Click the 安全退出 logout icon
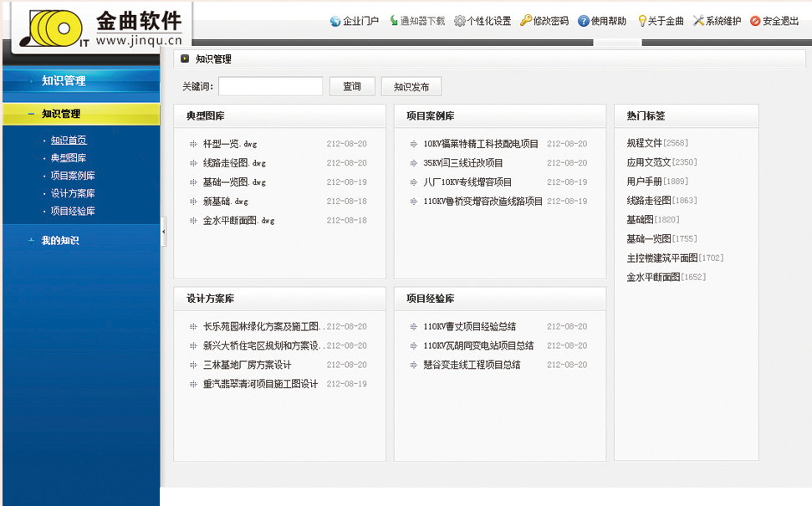The width and height of the screenshot is (812, 506). click(755, 21)
